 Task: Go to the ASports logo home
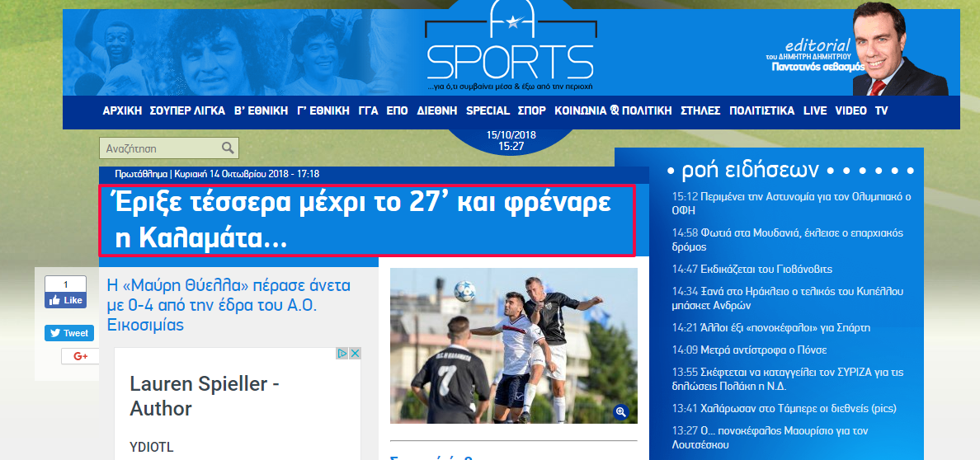510,45
